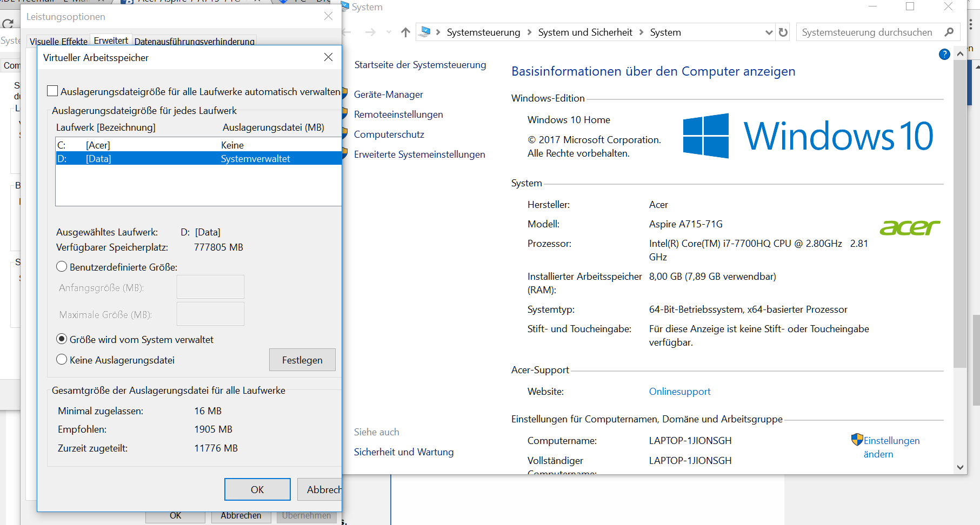Screen dimensions: 980x525
Task: Switch to the Visuelle Effekte tab
Action: 58,42
